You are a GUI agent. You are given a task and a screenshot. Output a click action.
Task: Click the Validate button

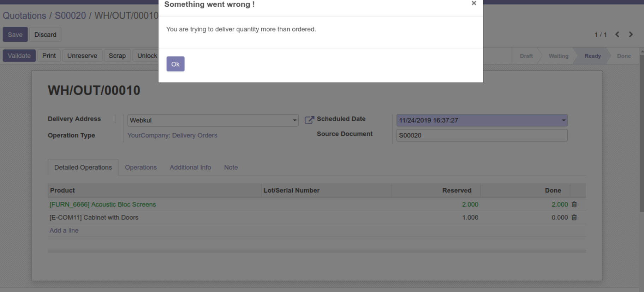[x=19, y=56]
